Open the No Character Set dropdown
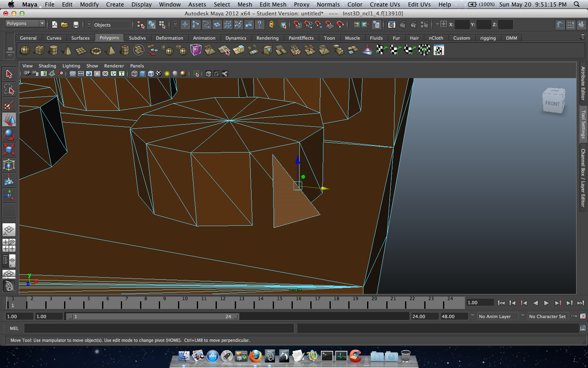Viewport: 588px width, 368px height. [547, 316]
